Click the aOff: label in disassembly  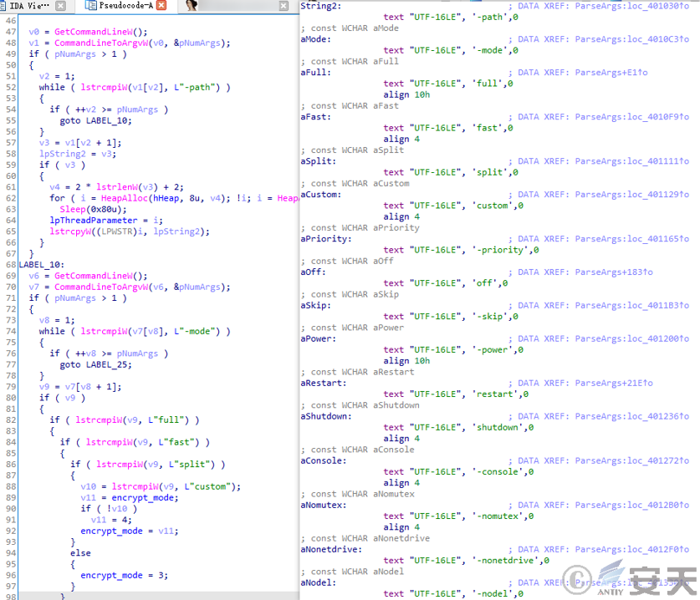pyautogui.click(x=313, y=272)
